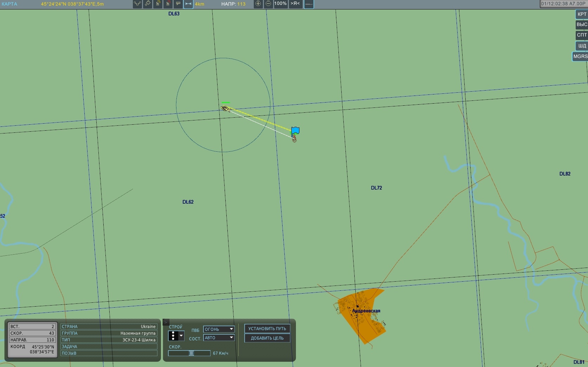Click the НАПР: 113 heading readout
This screenshot has width=588, height=367.
point(233,4)
